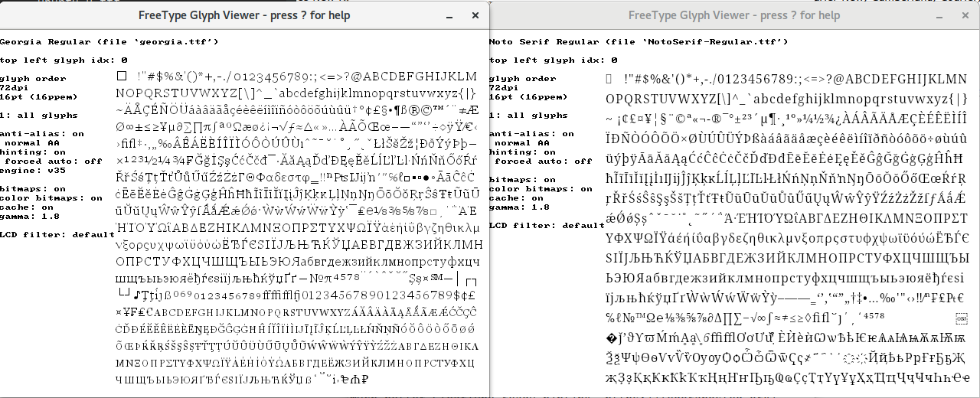Click 'forced auto: off' in Noto Serif window
The image size is (980, 398).
pyautogui.click(x=544, y=161)
